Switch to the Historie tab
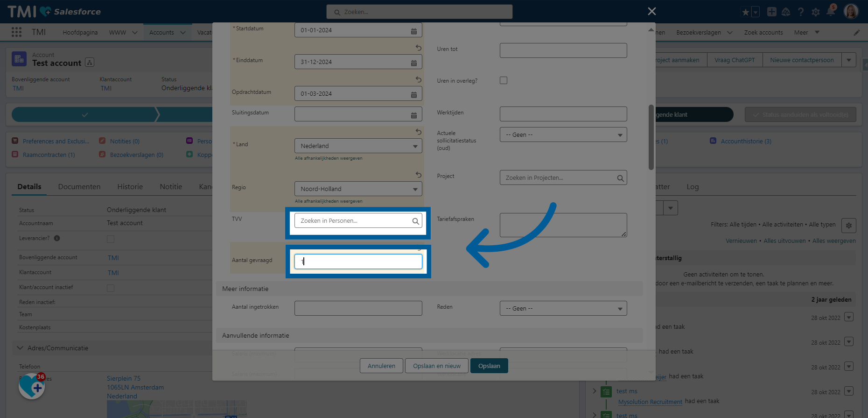868x418 pixels. click(130, 186)
